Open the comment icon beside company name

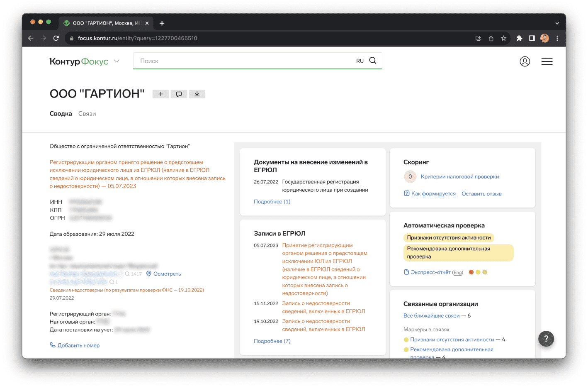pyautogui.click(x=179, y=94)
